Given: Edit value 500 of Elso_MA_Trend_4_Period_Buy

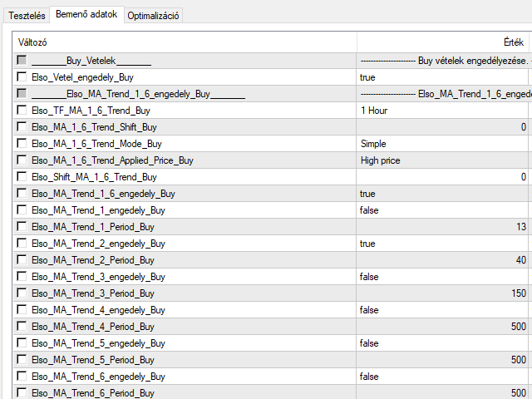Looking at the screenshot, I should 442,327.
